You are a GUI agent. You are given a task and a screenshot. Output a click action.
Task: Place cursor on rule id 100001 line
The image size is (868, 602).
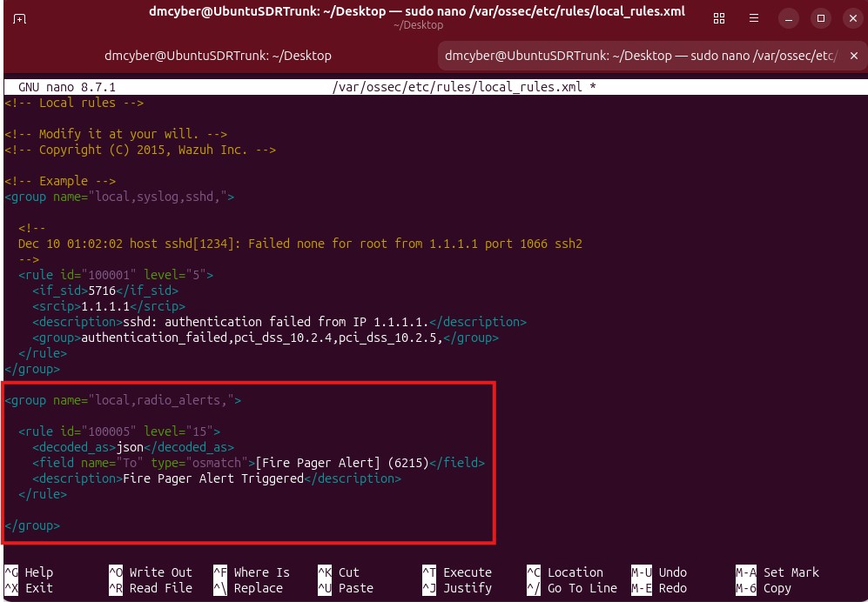tap(116, 275)
